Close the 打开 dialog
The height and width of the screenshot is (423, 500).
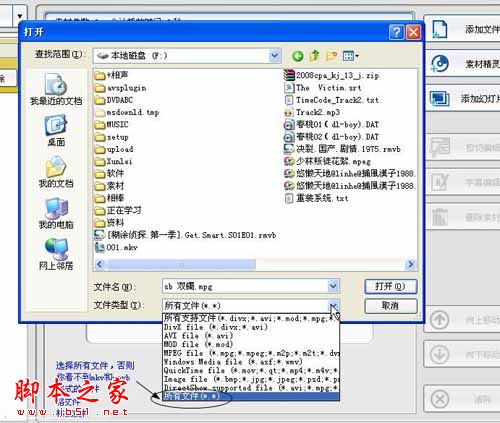413,32
